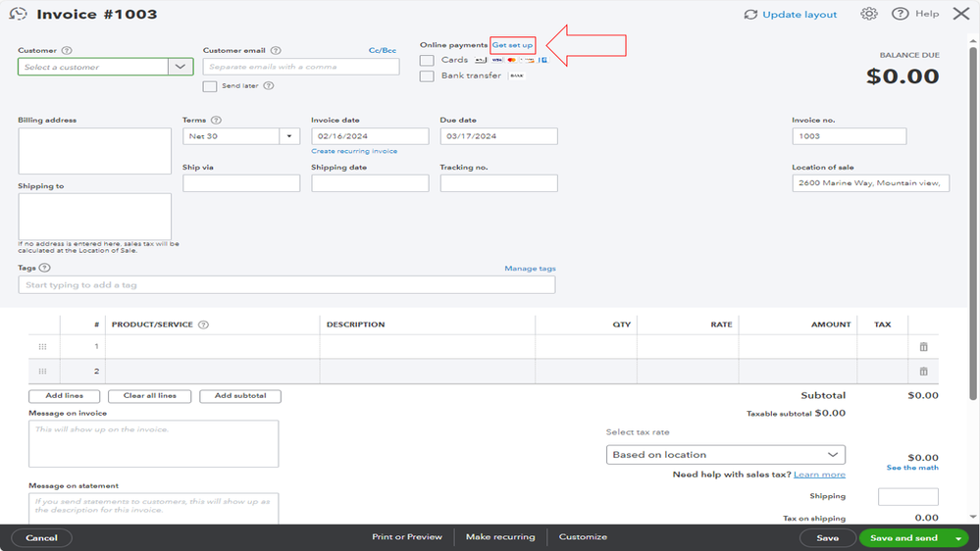Click the Message on statement textbox
The height and width of the screenshot is (551, 980).
(x=154, y=508)
